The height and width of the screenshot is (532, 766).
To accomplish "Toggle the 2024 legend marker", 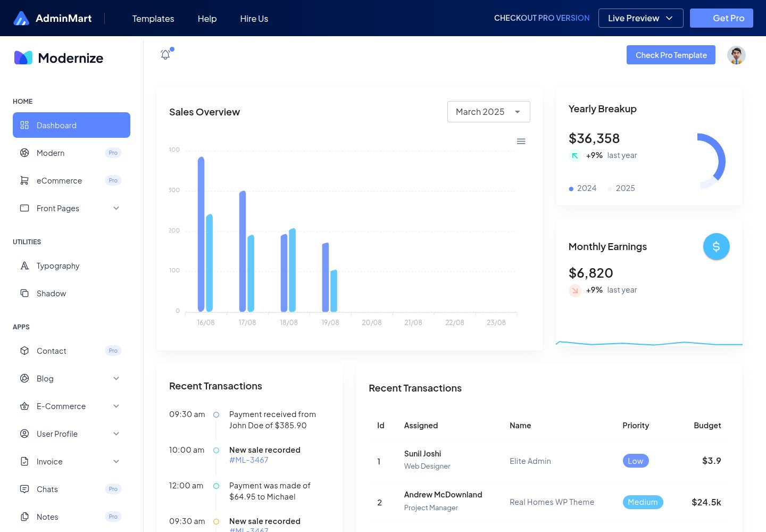I will click(571, 189).
